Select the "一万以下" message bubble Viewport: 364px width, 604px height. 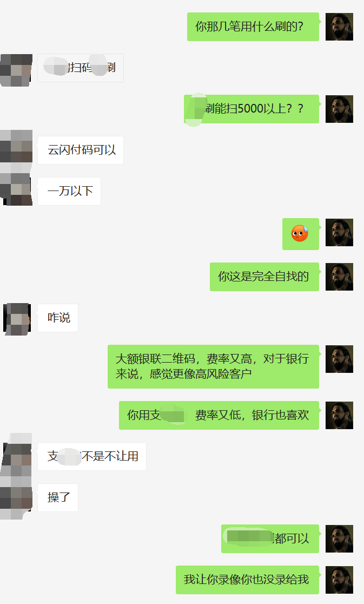click(x=69, y=191)
